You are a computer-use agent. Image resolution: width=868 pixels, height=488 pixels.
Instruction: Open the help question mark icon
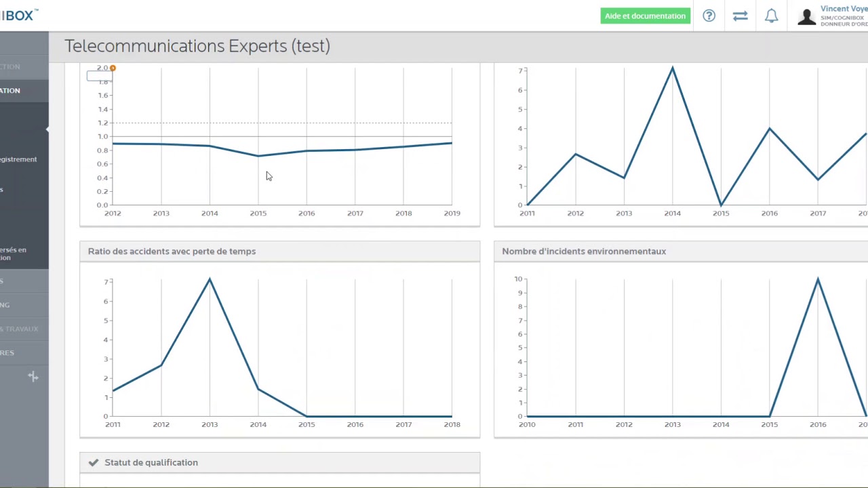point(709,16)
